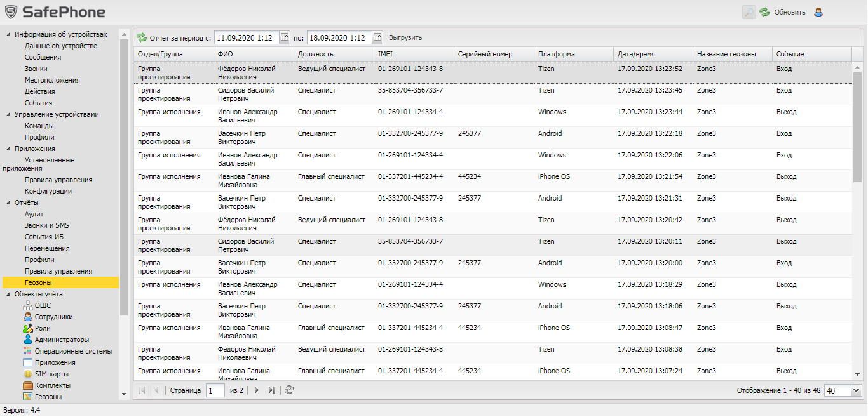Image resolution: width=868 pixels, height=417 pixels.
Task: Go to next page icon
Action: [257, 390]
